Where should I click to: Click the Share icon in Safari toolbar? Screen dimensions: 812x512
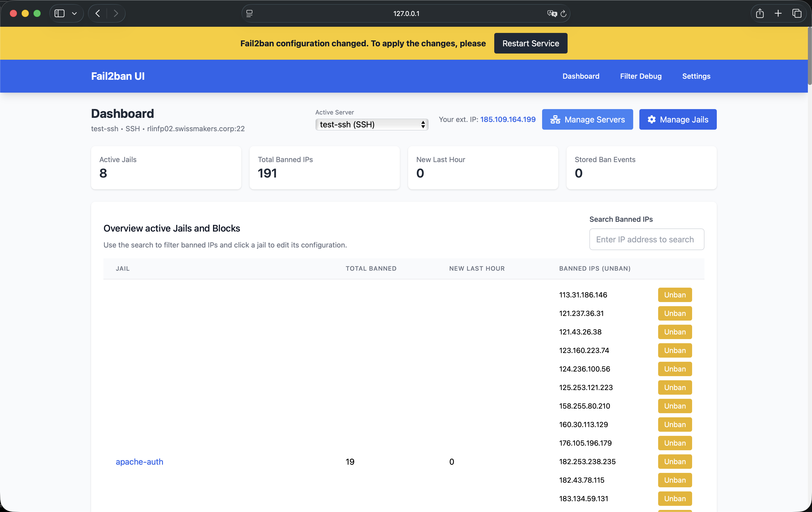point(760,13)
